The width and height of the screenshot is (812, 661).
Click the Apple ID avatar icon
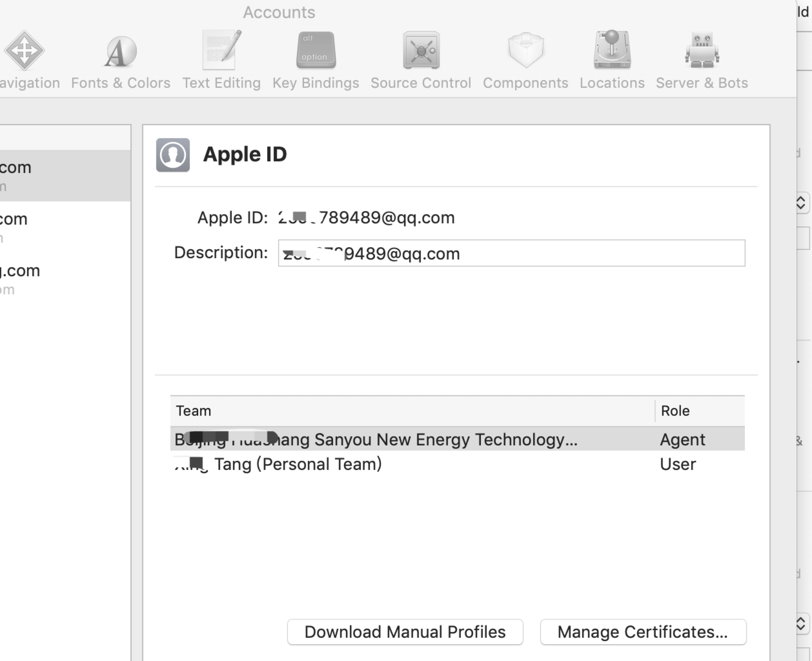[173, 155]
